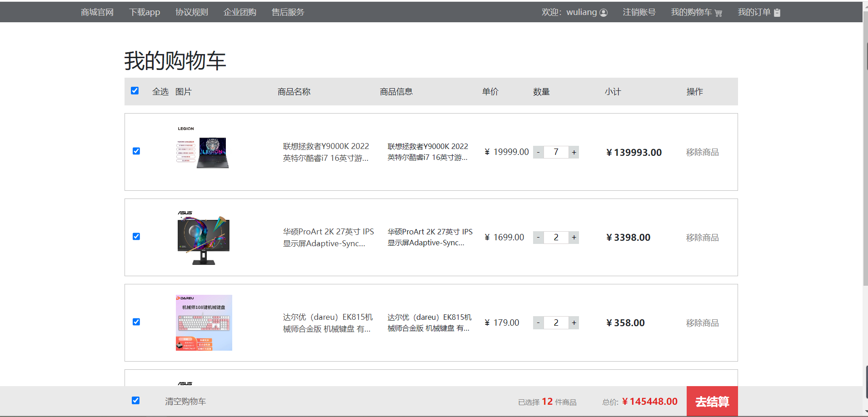Viewport: 868px width, 417px height.
Task: Toggle the 全选 select-all checkbox
Action: pos(135,91)
